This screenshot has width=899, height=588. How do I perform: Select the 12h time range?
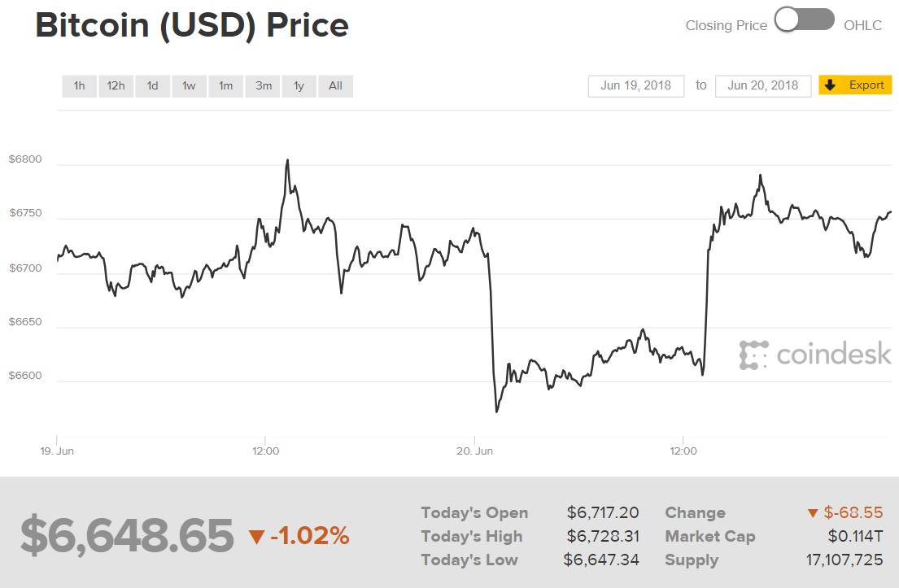[116, 85]
